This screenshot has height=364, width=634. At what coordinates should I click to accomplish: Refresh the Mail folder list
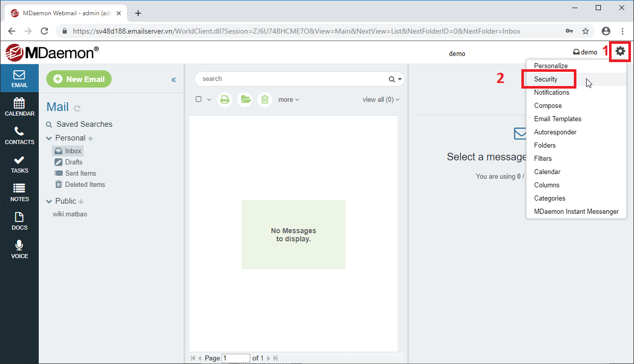(x=77, y=108)
